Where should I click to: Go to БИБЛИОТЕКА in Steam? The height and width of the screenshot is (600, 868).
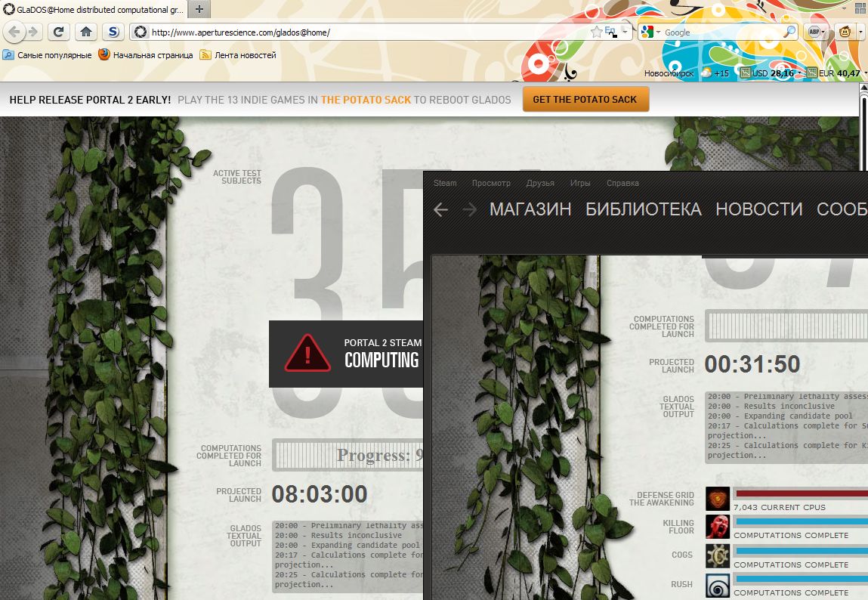(x=643, y=209)
